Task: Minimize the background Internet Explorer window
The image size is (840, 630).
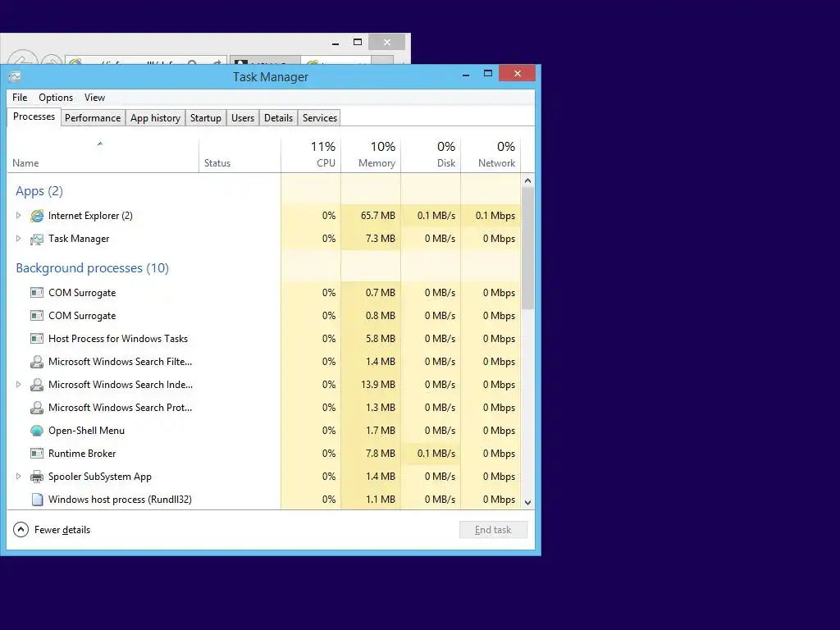Action: (x=336, y=43)
